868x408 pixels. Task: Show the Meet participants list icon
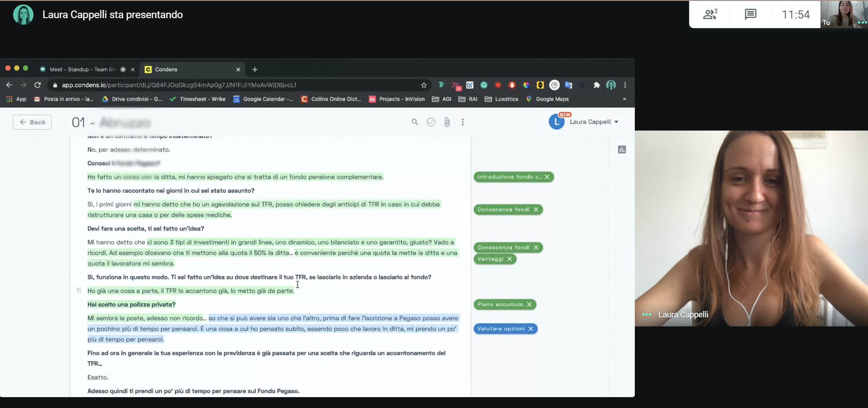tap(710, 15)
